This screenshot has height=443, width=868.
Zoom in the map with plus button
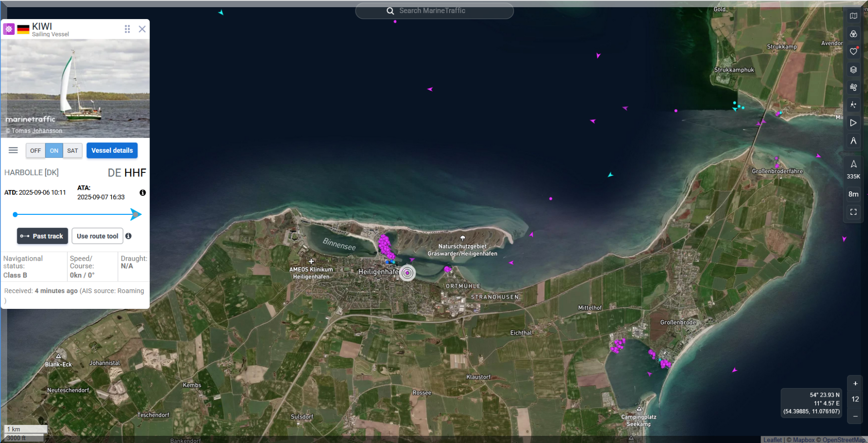coord(855,383)
